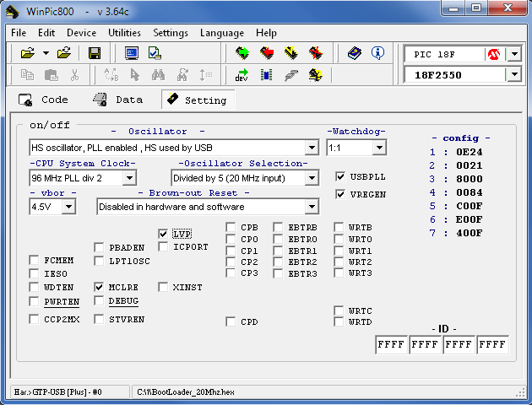Click the binoculars Find icon
Screen dimensions: 532x405
(159, 75)
